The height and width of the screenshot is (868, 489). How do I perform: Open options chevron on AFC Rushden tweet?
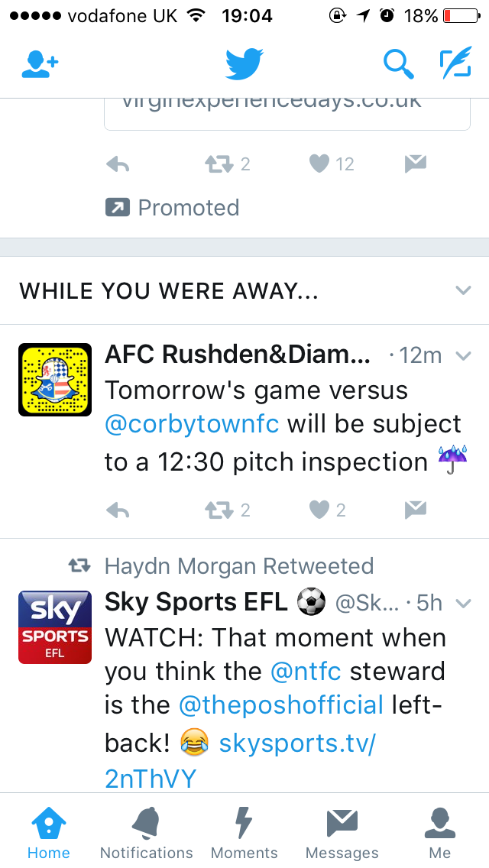tap(463, 355)
